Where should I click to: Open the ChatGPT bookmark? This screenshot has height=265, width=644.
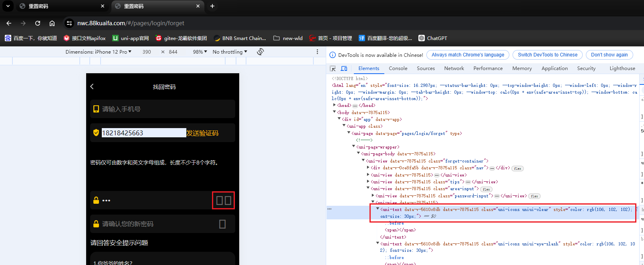[433, 38]
